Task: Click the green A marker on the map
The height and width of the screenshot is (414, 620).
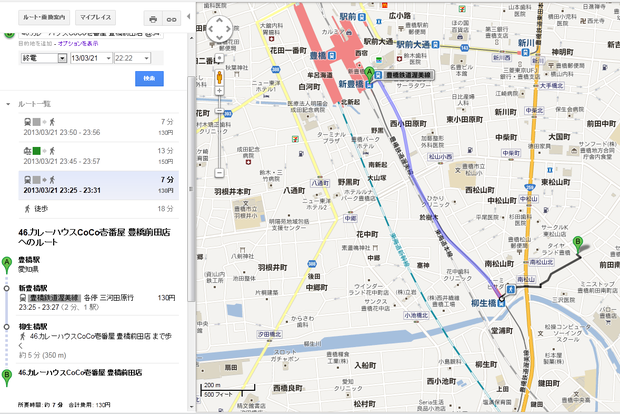Action: [369, 76]
